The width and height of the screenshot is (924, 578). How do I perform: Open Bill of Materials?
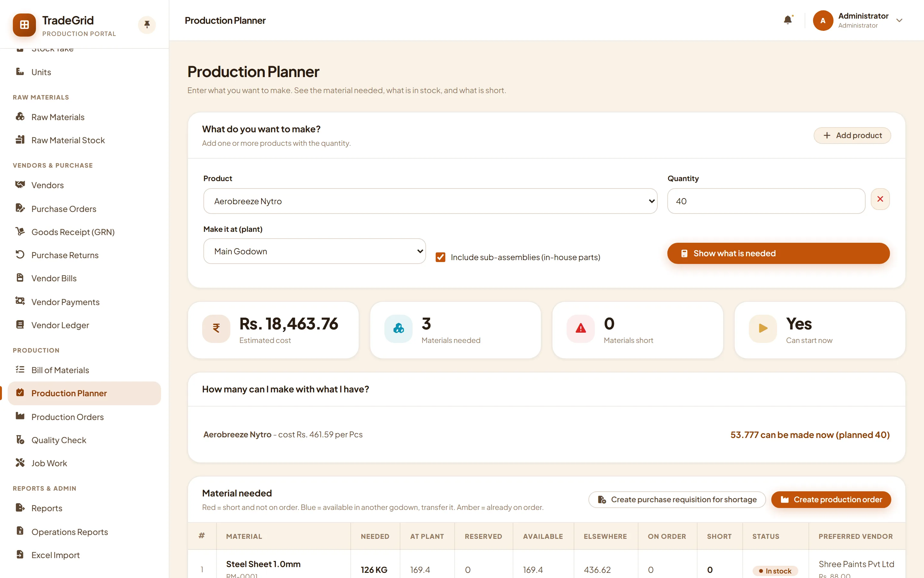tap(84, 370)
